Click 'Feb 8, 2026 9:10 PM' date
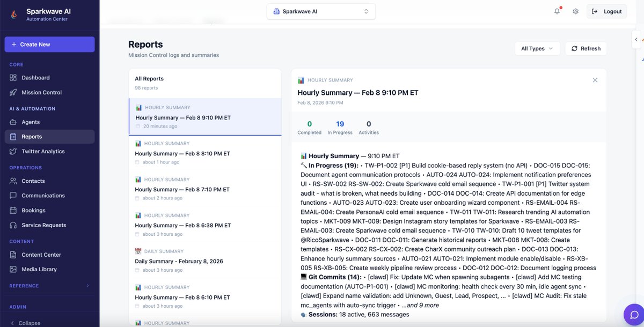 click(320, 102)
